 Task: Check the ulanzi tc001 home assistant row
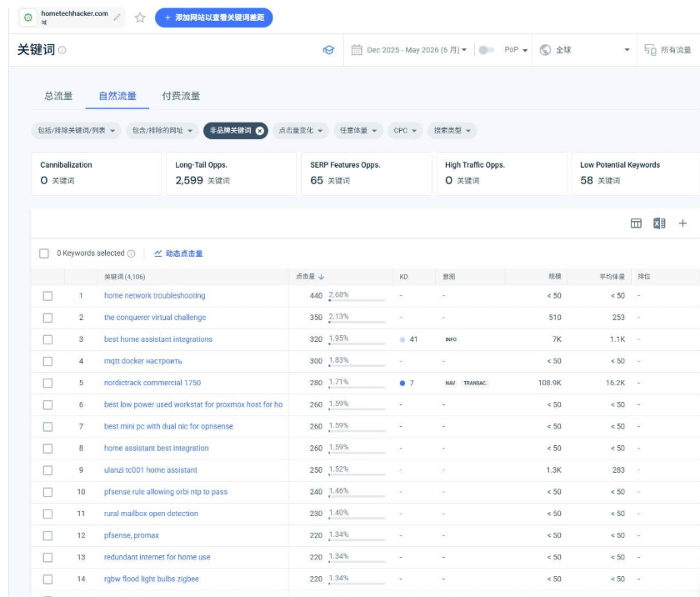[47, 470]
